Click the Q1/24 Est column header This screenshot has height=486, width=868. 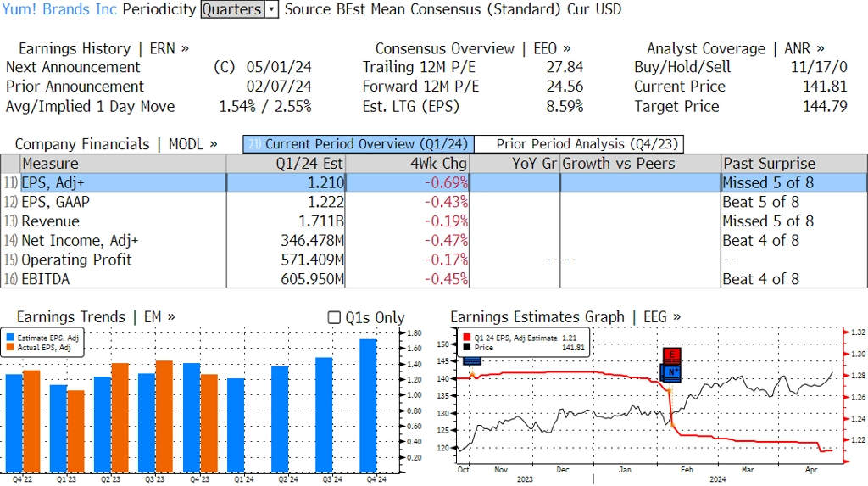click(286, 164)
